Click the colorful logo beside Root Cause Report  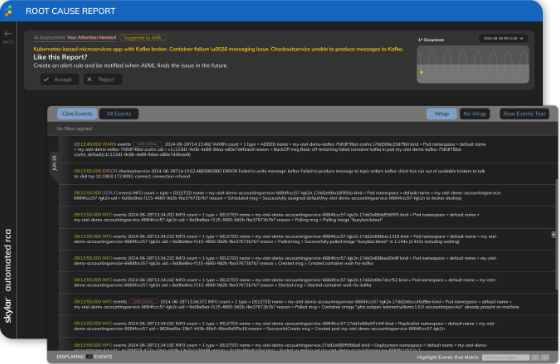9,11
